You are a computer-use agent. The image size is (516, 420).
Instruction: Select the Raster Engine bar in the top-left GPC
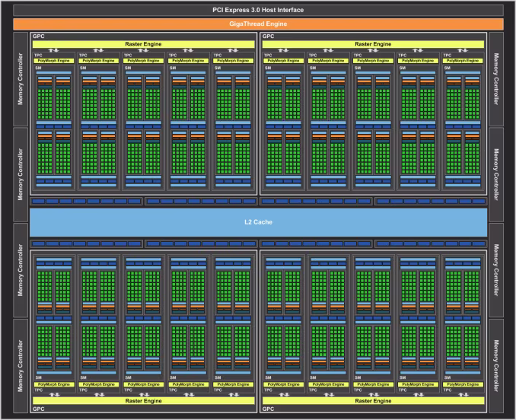click(x=143, y=44)
